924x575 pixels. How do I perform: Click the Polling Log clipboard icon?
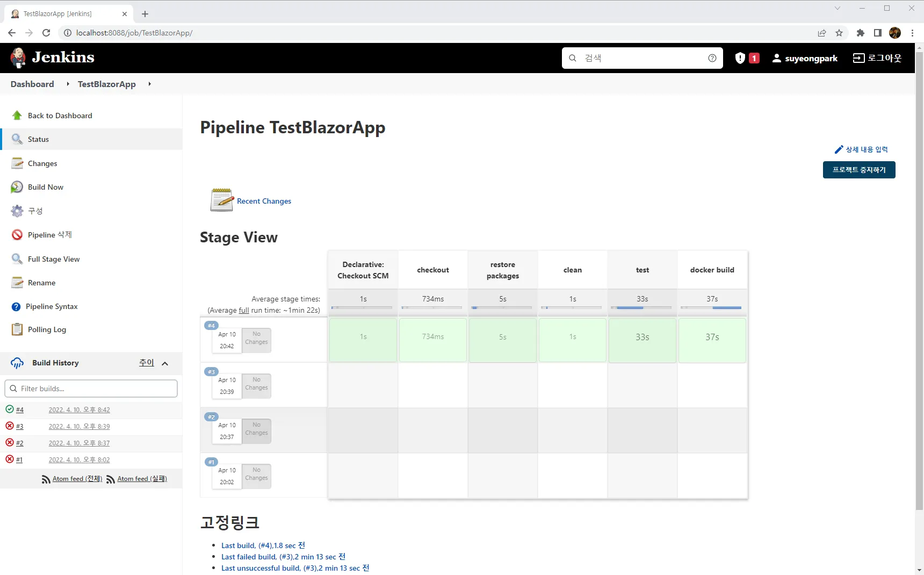tap(17, 329)
